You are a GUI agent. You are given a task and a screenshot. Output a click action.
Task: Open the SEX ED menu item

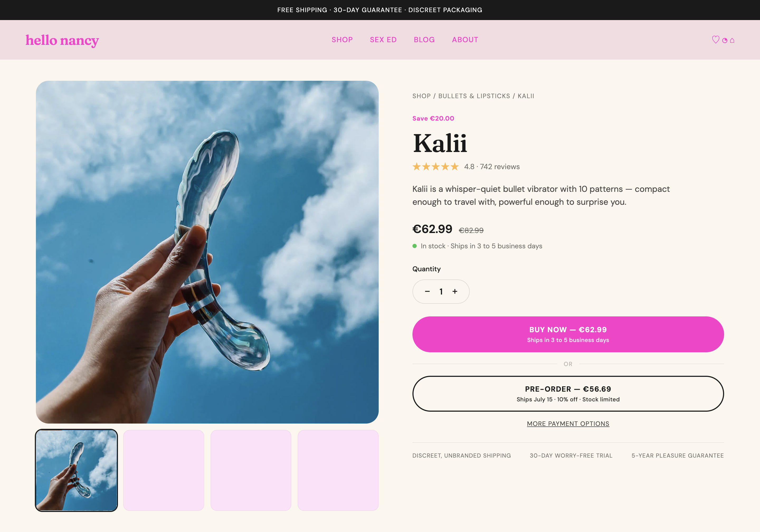coord(383,40)
